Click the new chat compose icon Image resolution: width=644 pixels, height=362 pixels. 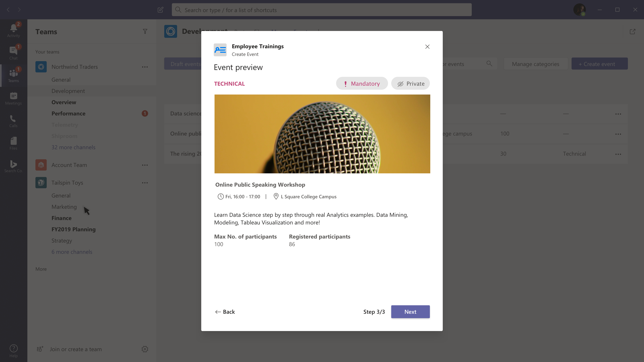pos(161,10)
